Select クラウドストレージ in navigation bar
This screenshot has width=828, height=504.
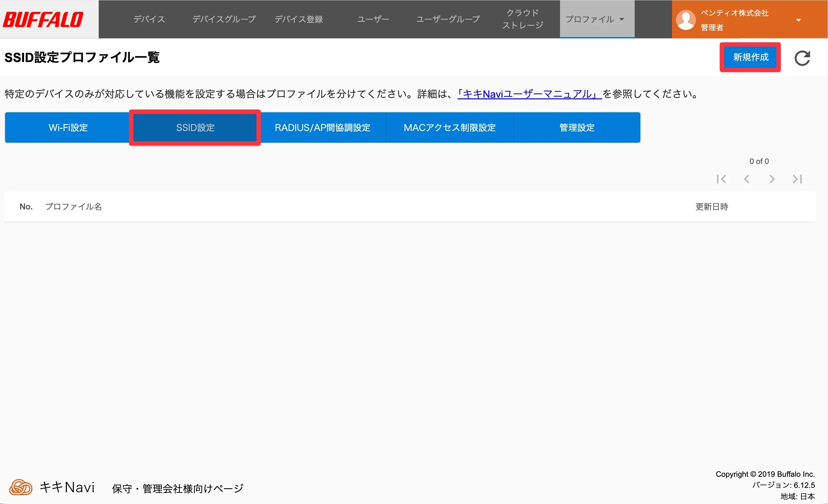[x=523, y=19]
